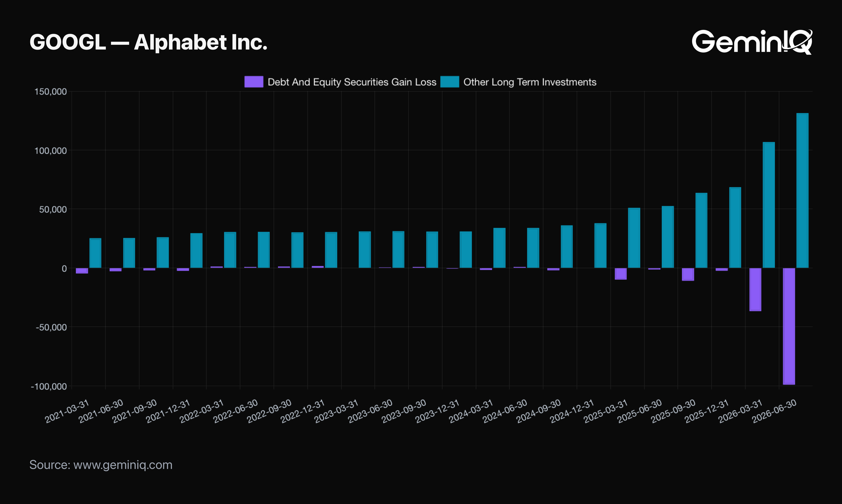This screenshot has width=842, height=504.
Task: Select the purple bar for 2025-03-31
Action: point(621,274)
